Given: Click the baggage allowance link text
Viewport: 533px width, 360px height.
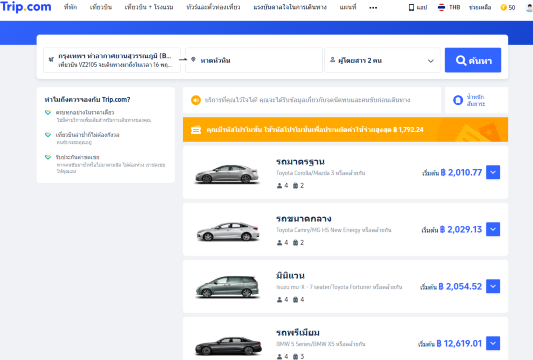Looking at the screenshot, I should coord(476,100).
